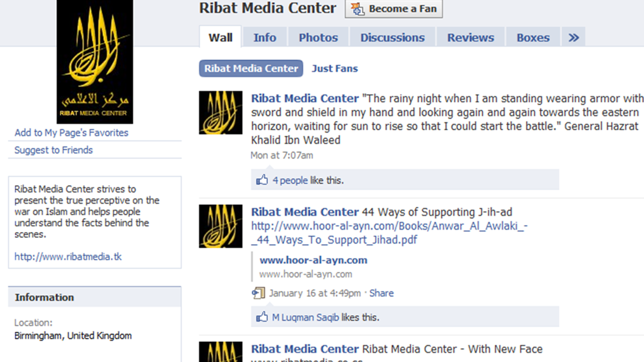Image resolution: width=644 pixels, height=362 pixels.
Task: Select the Reviews tab
Action: click(x=471, y=37)
